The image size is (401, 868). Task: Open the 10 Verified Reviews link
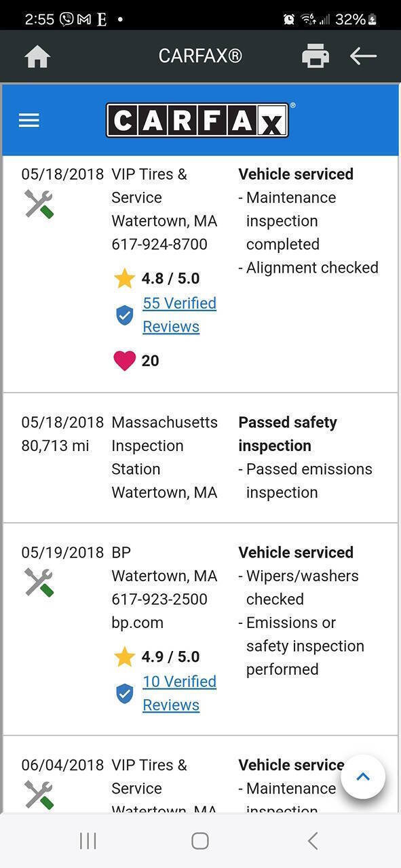pyautogui.click(x=179, y=693)
